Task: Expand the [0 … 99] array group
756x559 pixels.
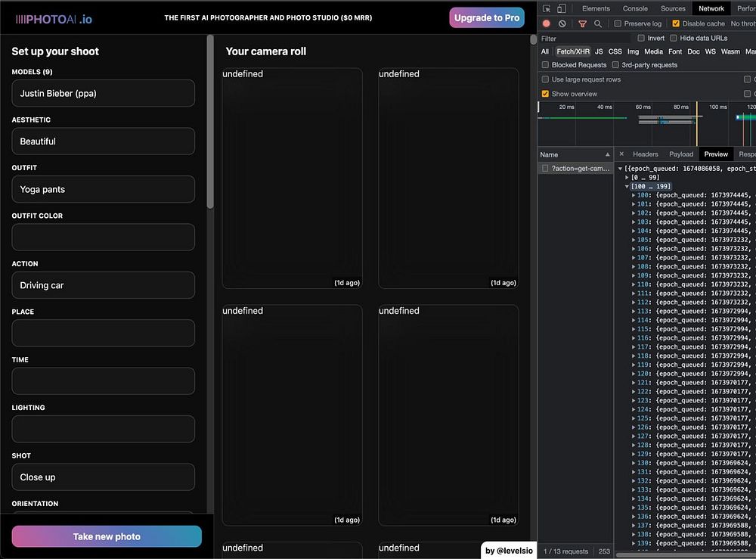Action: tap(627, 178)
